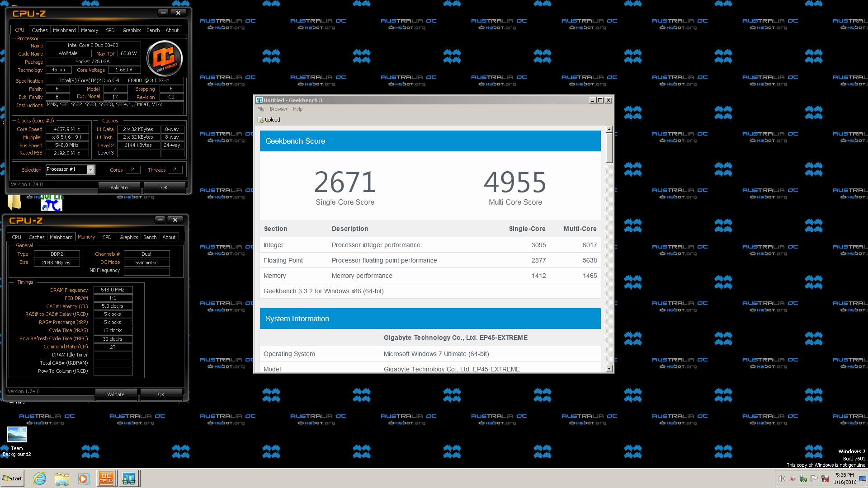Open Caches tab in bottom CPU-Z window
This screenshot has height=488, width=868.
[x=37, y=237]
